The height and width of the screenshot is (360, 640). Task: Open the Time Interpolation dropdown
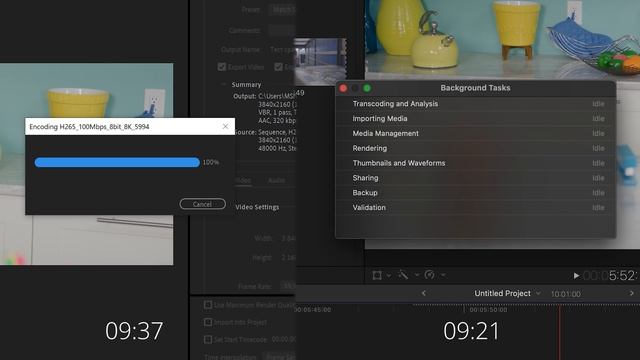(280, 357)
